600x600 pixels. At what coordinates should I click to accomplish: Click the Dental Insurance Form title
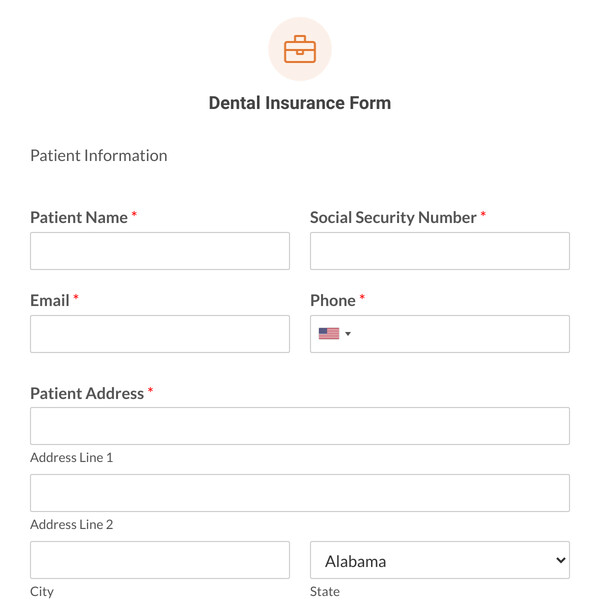300,103
